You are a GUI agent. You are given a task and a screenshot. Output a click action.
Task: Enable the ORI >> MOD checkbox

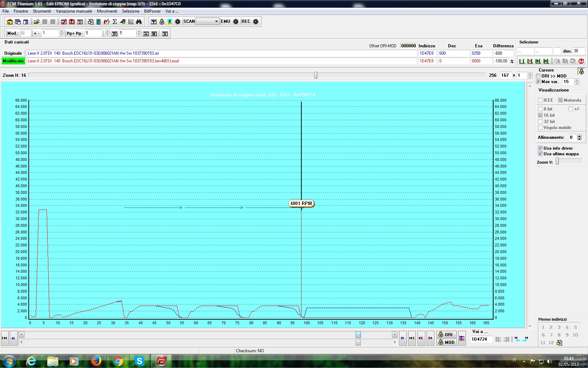click(x=538, y=76)
